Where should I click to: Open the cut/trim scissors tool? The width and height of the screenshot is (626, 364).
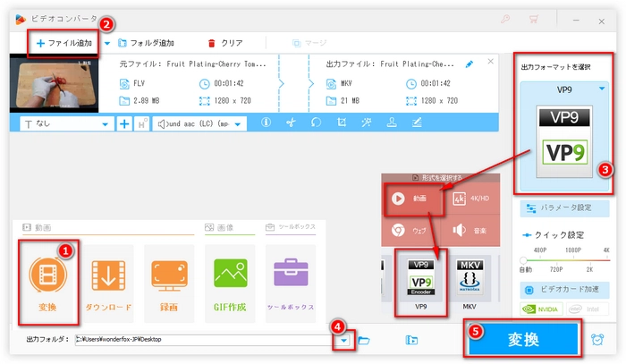[291, 123]
